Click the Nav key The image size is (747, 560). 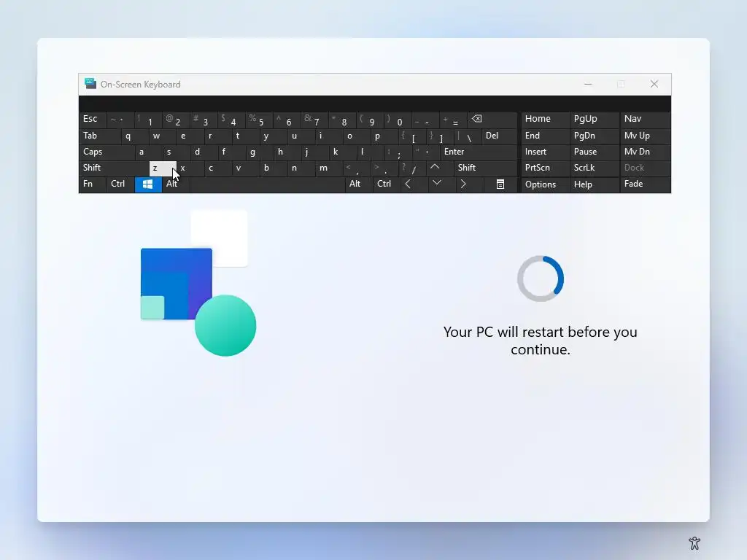645,119
